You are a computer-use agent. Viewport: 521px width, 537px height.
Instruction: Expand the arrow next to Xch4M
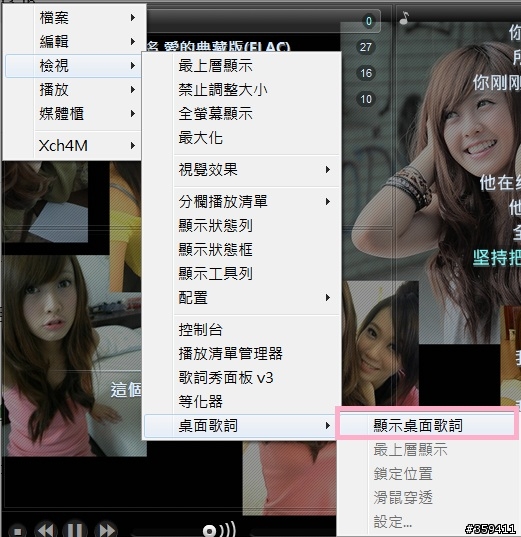point(133,146)
